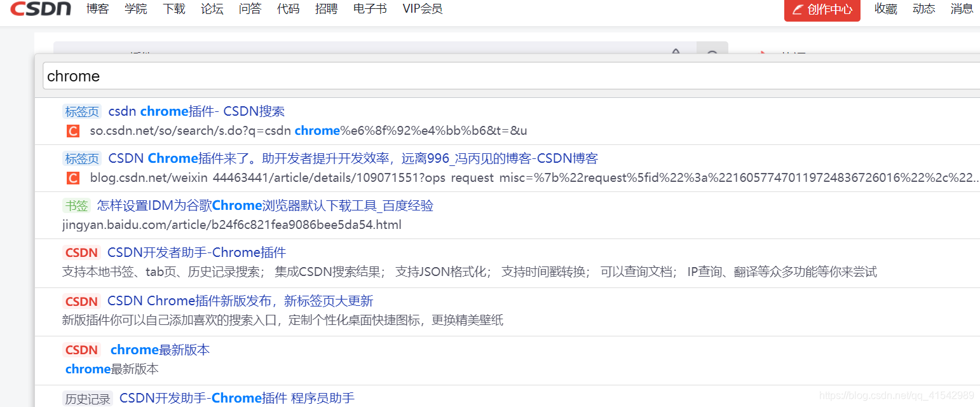The image size is (980, 407).
Task: Go to 招聘 in navigation bar
Action: click(327, 9)
